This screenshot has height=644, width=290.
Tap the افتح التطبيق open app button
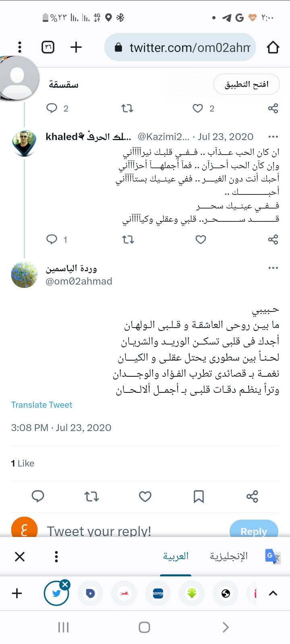tap(246, 84)
